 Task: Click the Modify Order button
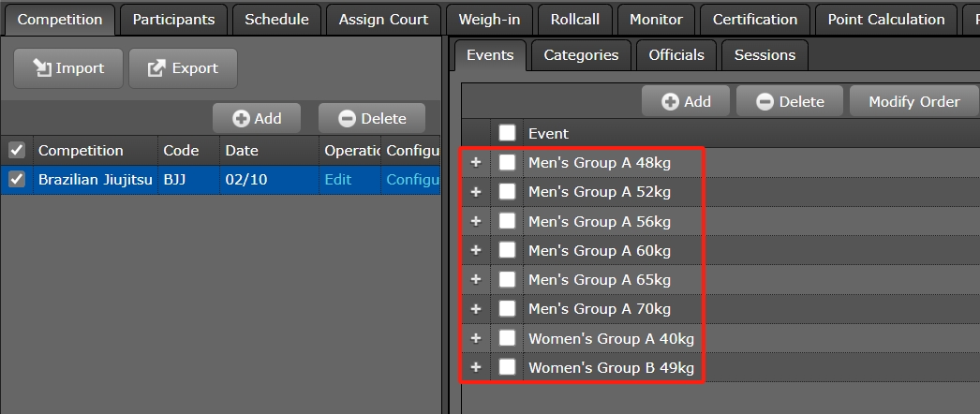coord(913,102)
